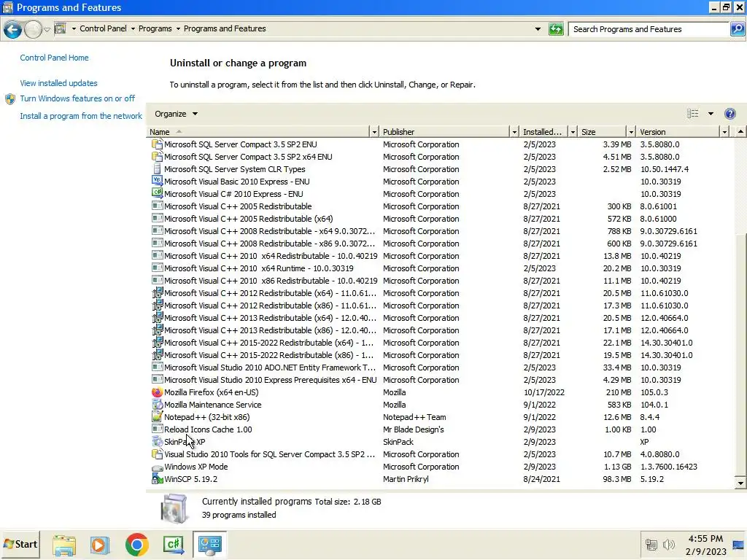Open the Publisher column filter dropdown
Screen dimensions: 747x560
point(514,132)
